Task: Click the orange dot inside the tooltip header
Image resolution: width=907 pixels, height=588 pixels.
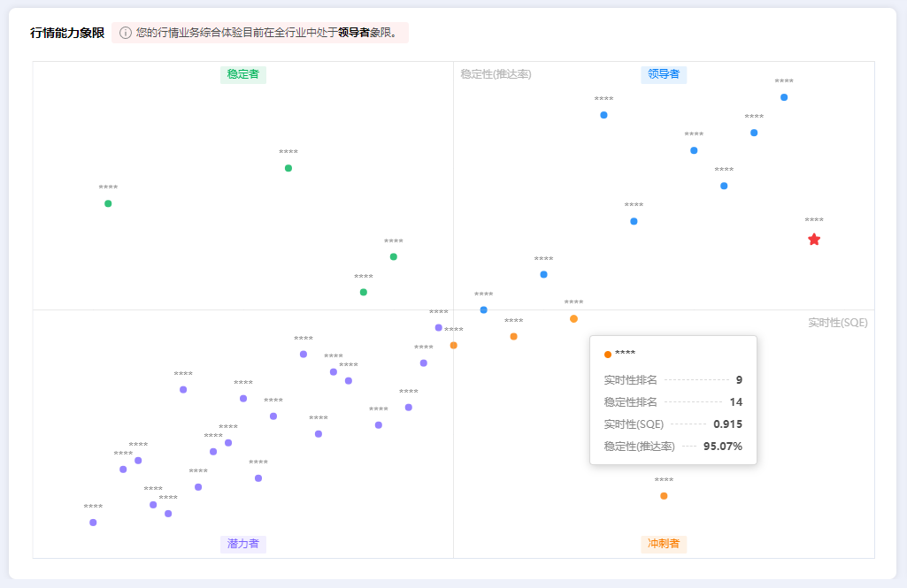Action: tap(606, 355)
